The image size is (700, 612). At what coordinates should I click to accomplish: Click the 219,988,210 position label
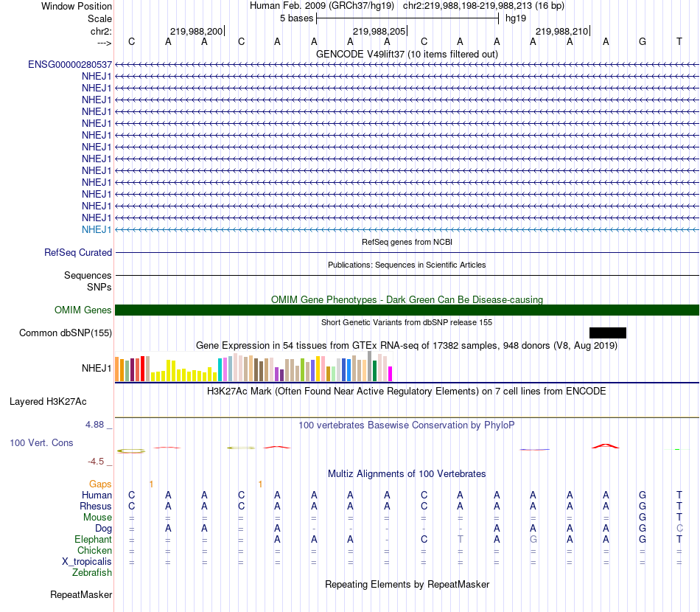(561, 31)
